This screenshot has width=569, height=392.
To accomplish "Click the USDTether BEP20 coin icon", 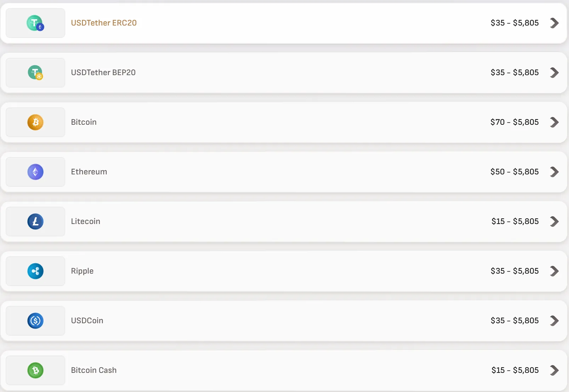I will pyautogui.click(x=35, y=73).
